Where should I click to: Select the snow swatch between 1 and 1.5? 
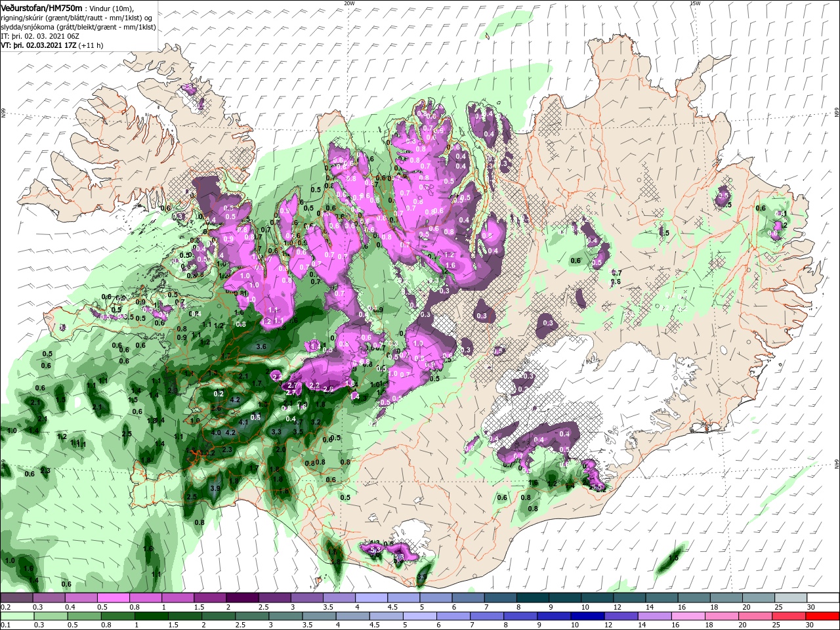coord(177,597)
